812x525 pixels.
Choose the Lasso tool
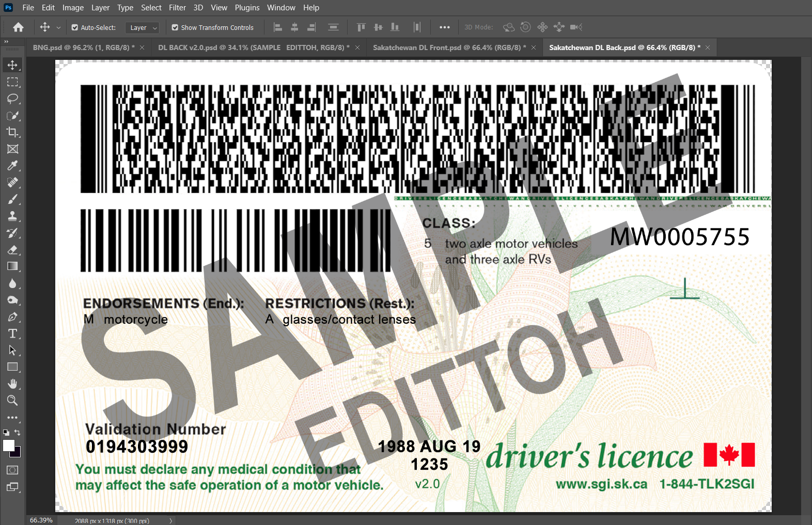[x=12, y=99]
